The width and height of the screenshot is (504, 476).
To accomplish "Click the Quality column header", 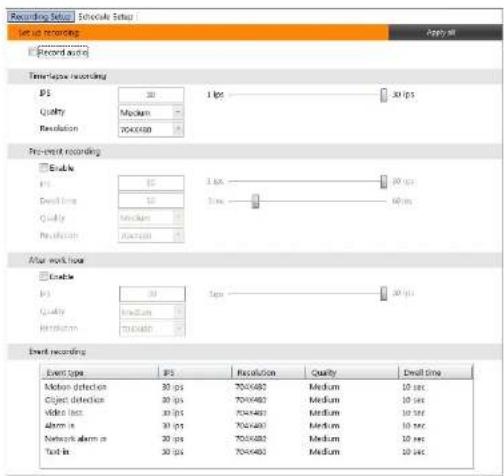I will tap(352, 372).
